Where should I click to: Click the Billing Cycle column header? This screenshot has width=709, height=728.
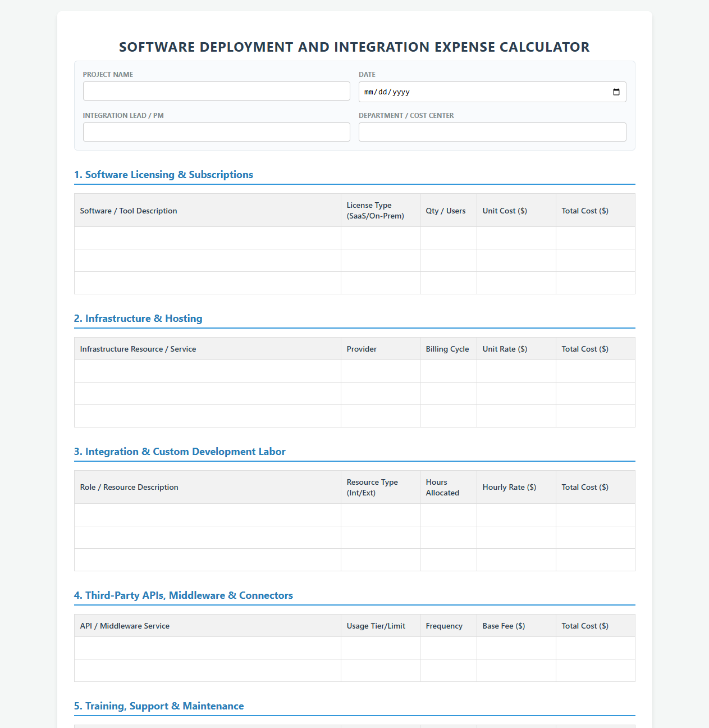tap(447, 349)
